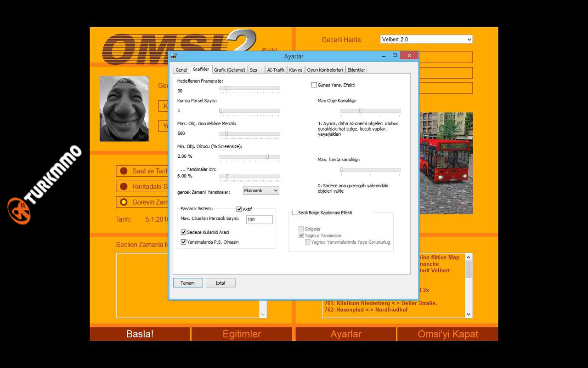Cancel the dialog with Iptal
This screenshot has height=368, width=588.
(220, 283)
